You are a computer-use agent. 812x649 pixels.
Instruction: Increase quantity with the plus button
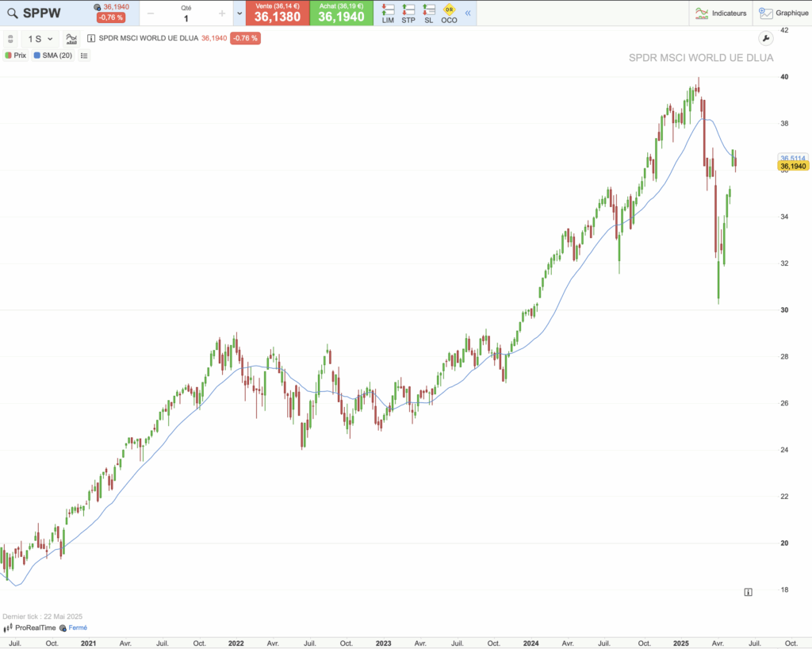[x=222, y=13]
